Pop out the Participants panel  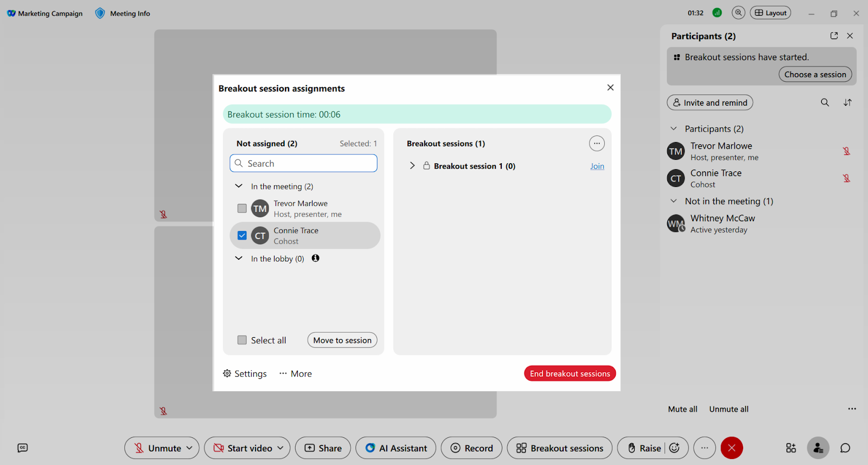click(834, 36)
